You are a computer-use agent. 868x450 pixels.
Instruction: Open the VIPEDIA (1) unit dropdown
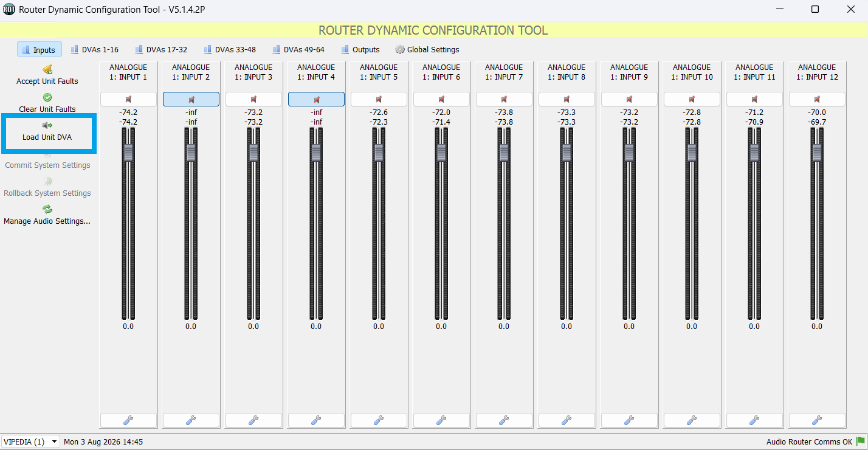coord(30,441)
